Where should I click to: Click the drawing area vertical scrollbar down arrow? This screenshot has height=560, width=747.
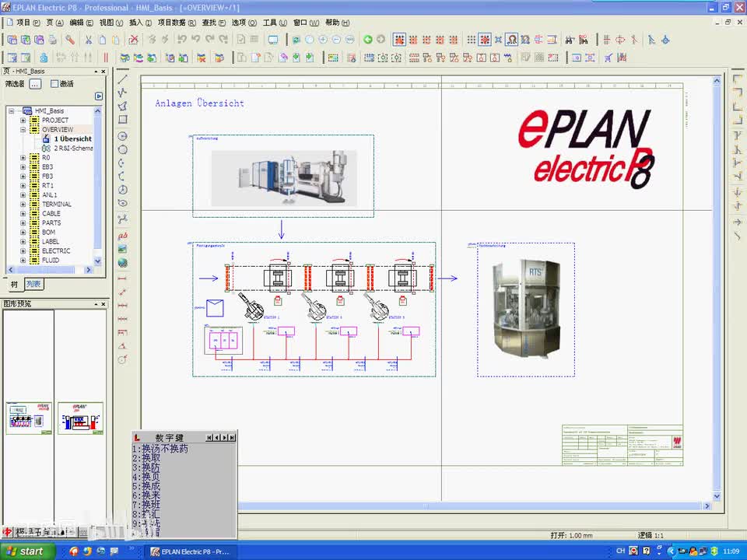tap(717, 496)
